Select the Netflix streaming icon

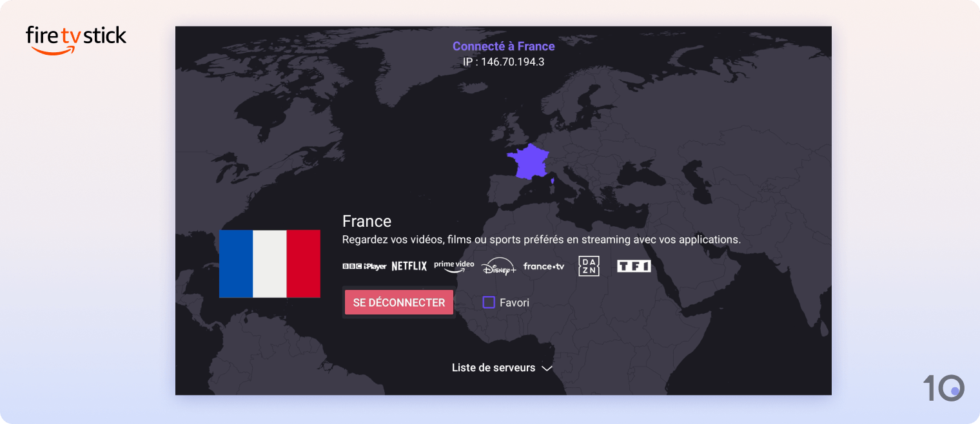(x=408, y=265)
